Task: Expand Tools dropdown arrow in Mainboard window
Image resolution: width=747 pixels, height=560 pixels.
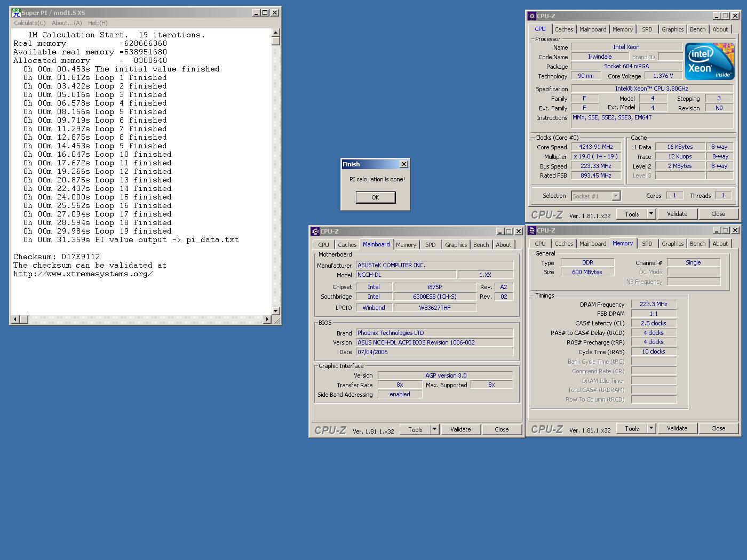Action: (434, 429)
